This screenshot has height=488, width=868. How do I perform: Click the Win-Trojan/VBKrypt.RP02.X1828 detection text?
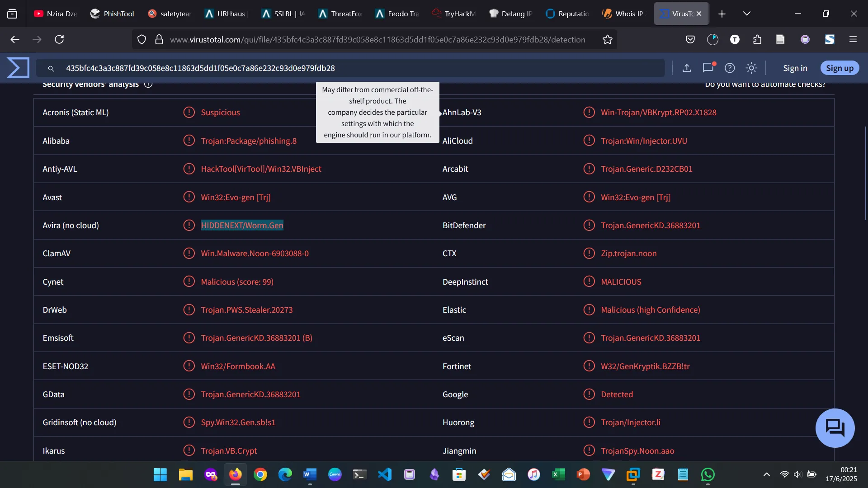[659, 112]
